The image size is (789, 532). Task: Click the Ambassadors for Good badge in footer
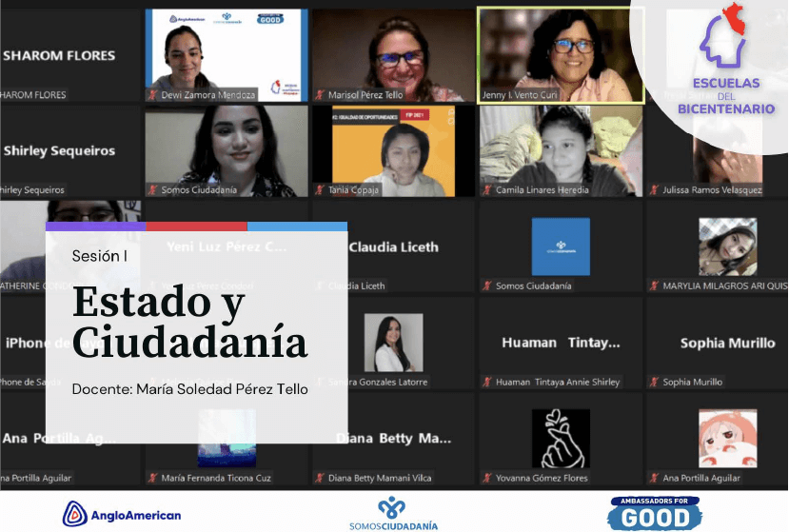click(654, 513)
